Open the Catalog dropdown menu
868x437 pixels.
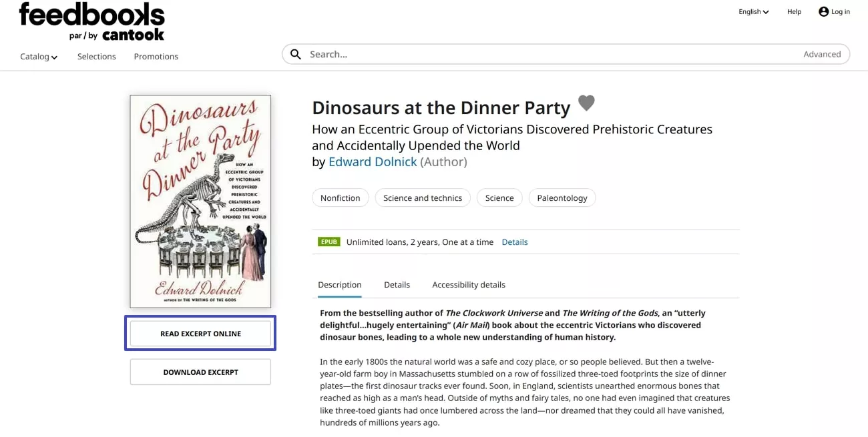pos(39,57)
